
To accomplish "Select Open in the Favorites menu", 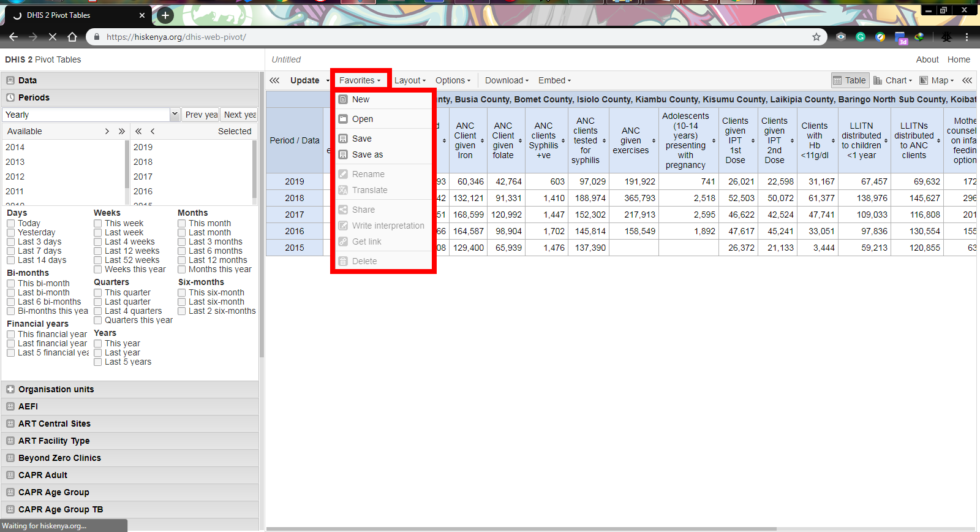I will pyautogui.click(x=362, y=119).
